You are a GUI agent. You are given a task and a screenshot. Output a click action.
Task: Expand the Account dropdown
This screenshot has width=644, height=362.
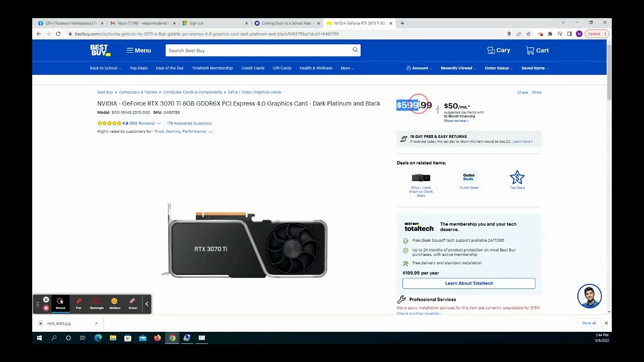[419, 68]
